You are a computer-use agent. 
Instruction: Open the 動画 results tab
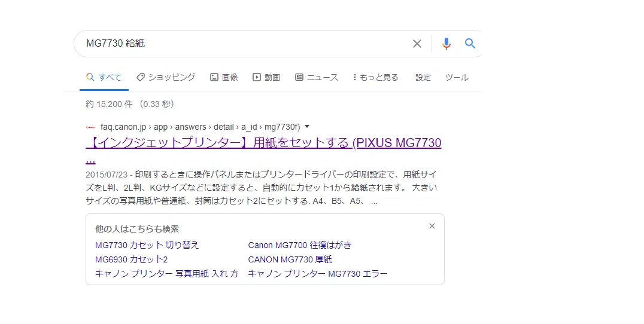(x=266, y=77)
